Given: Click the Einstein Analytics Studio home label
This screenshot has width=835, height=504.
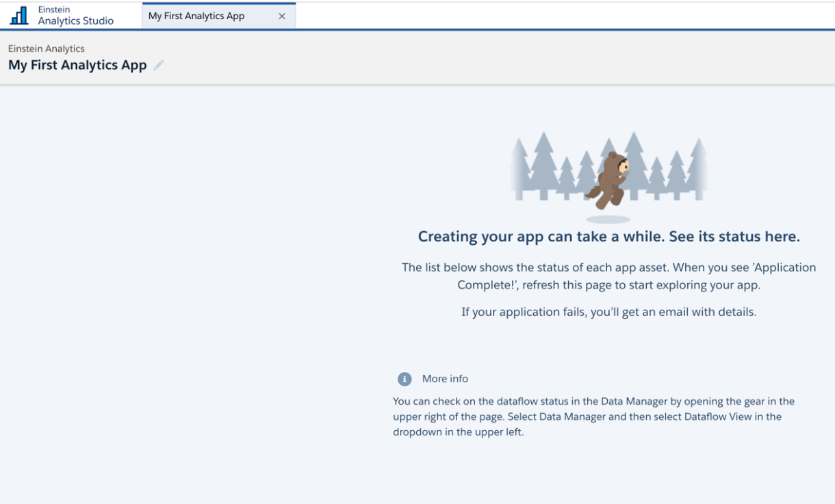Looking at the screenshot, I should point(76,16).
